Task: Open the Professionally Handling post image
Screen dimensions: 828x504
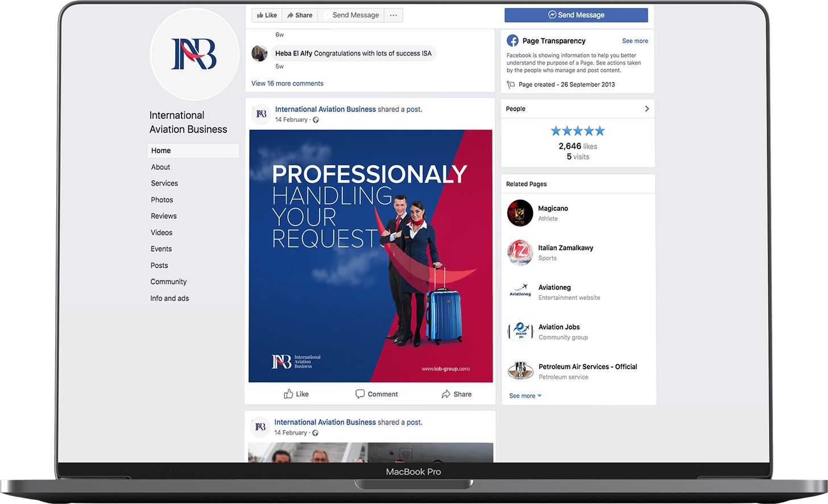Action: pyautogui.click(x=370, y=256)
